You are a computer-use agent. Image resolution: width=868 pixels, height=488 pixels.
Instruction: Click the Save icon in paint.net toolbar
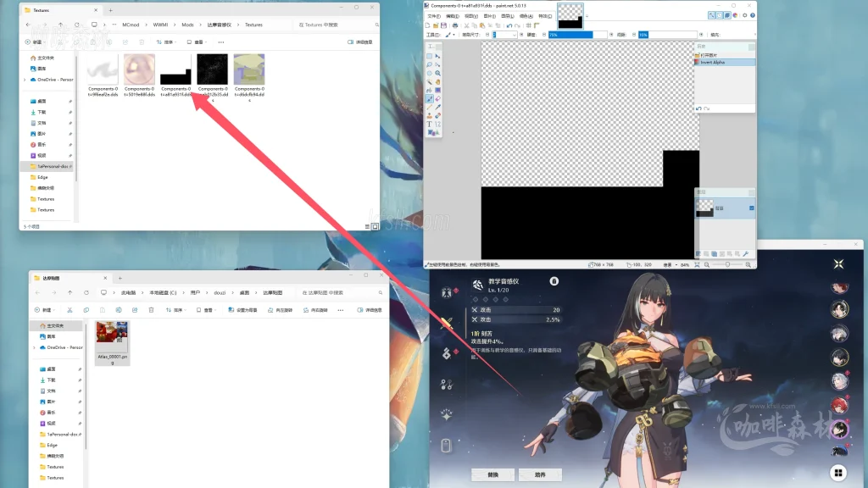[x=442, y=25]
